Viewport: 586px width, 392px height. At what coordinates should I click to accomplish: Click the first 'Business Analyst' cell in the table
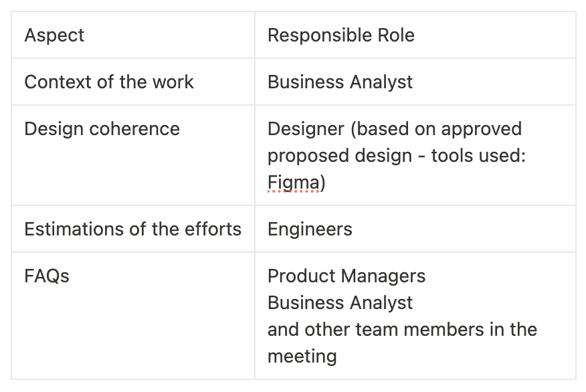click(415, 82)
